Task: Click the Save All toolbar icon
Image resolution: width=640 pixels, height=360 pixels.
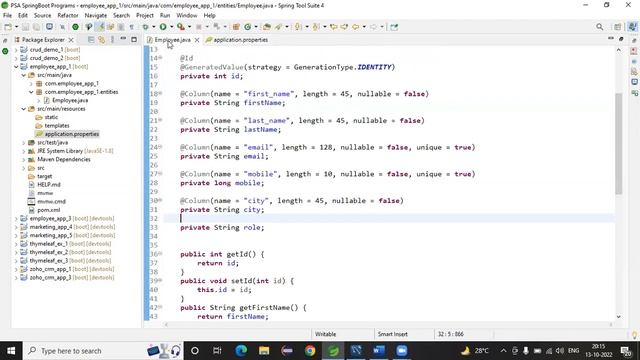Action: (36, 27)
